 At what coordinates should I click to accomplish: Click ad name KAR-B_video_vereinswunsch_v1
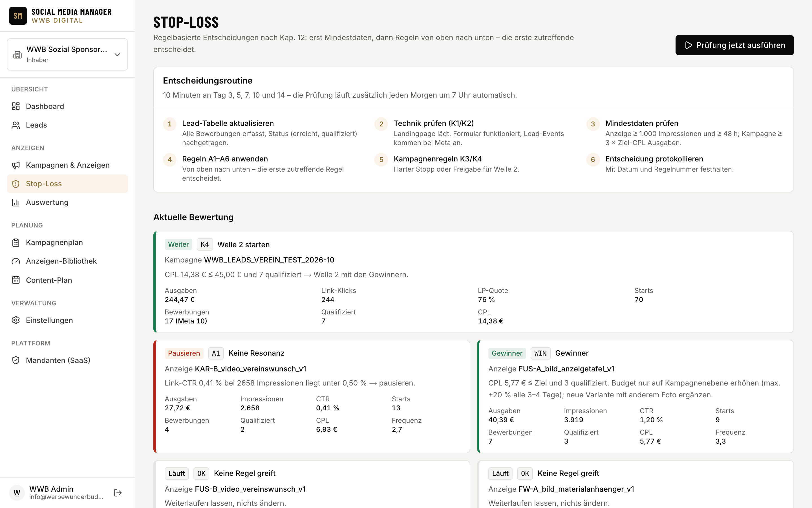click(x=251, y=369)
